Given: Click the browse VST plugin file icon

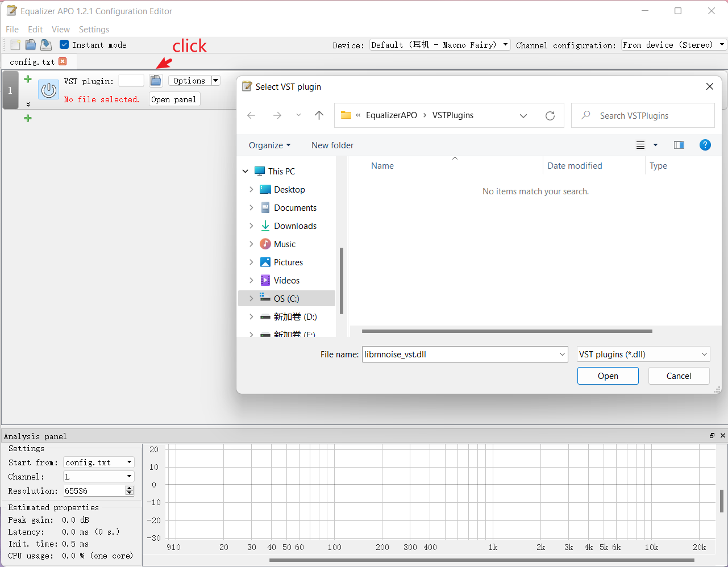Looking at the screenshot, I should 156,81.
